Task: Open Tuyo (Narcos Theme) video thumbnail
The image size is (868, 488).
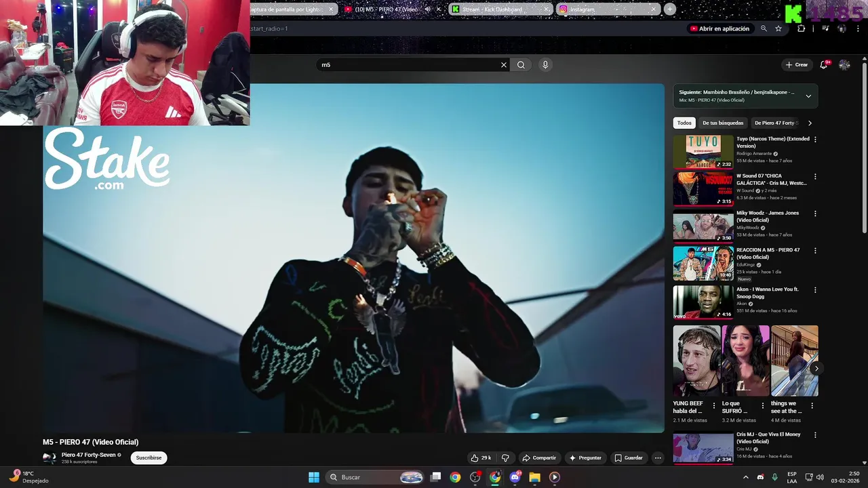Action: point(703,152)
